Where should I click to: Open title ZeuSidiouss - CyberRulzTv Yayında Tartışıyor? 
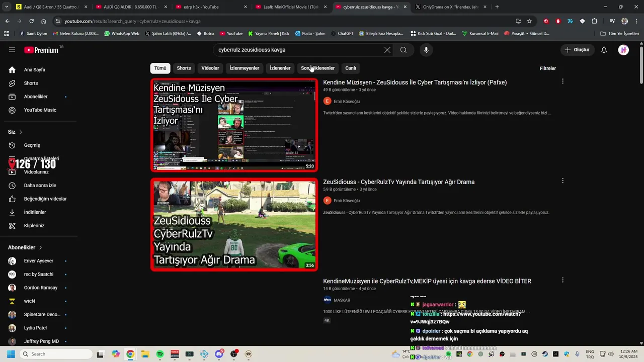click(398, 182)
